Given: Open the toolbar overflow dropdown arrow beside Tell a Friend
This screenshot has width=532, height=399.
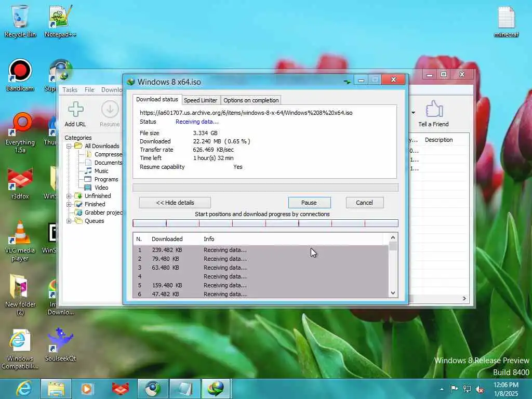Looking at the screenshot, I should pyautogui.click(x=413, y=113).
